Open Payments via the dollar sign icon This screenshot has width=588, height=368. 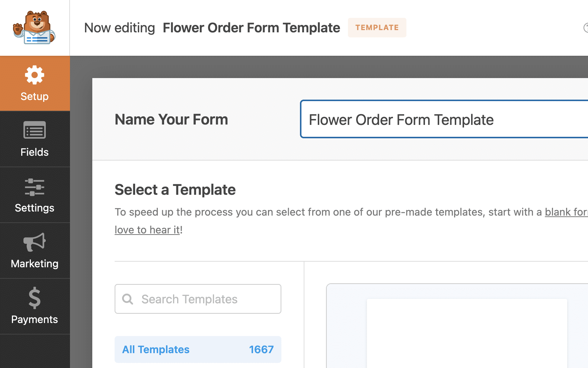coord(35,298)
